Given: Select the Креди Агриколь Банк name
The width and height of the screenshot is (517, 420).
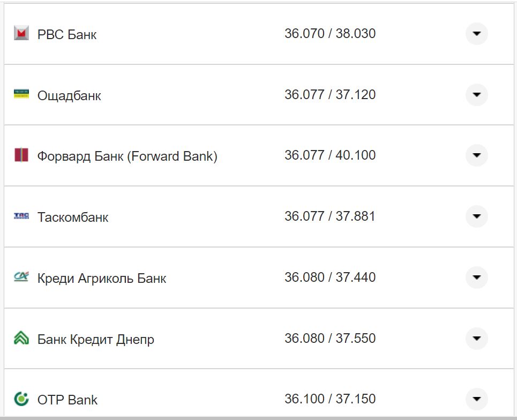Looking at the screenshot, I should (x=102, y=279).
